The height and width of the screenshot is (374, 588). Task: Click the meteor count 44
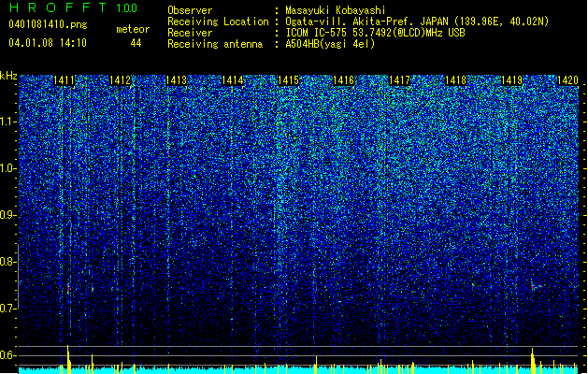136,43
